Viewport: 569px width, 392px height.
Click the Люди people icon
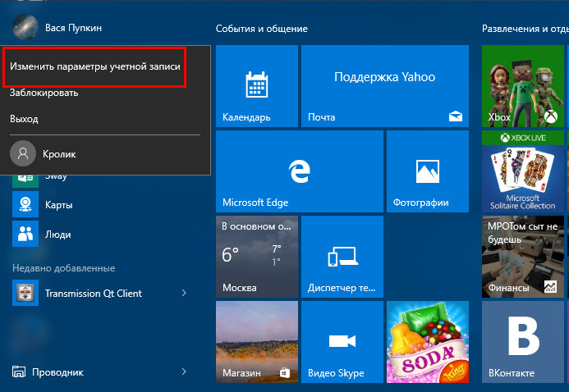click(25, 234)
